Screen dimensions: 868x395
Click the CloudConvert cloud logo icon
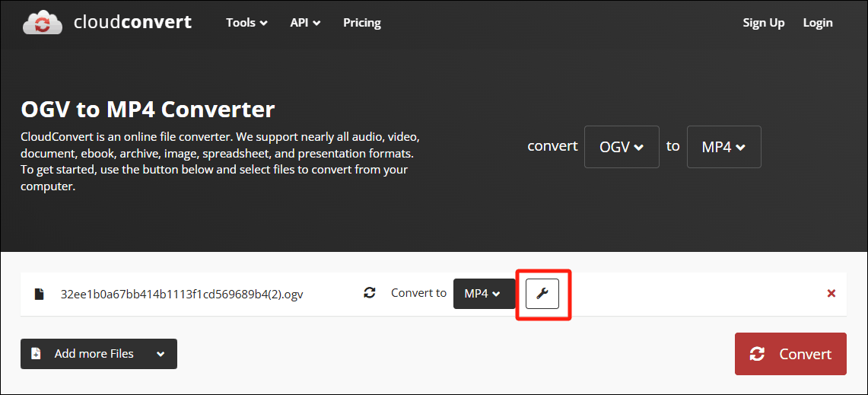tap(43, 22)
